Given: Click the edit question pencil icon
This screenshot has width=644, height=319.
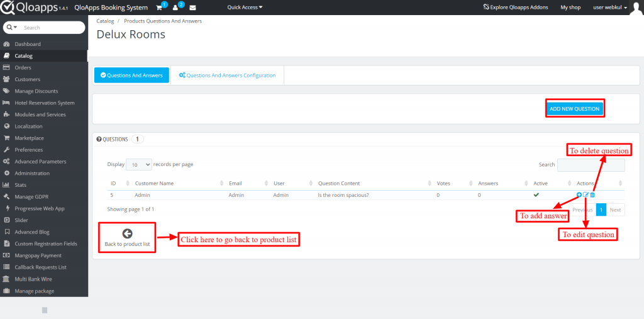Looking at the screenshot, I should coord(586,195).
